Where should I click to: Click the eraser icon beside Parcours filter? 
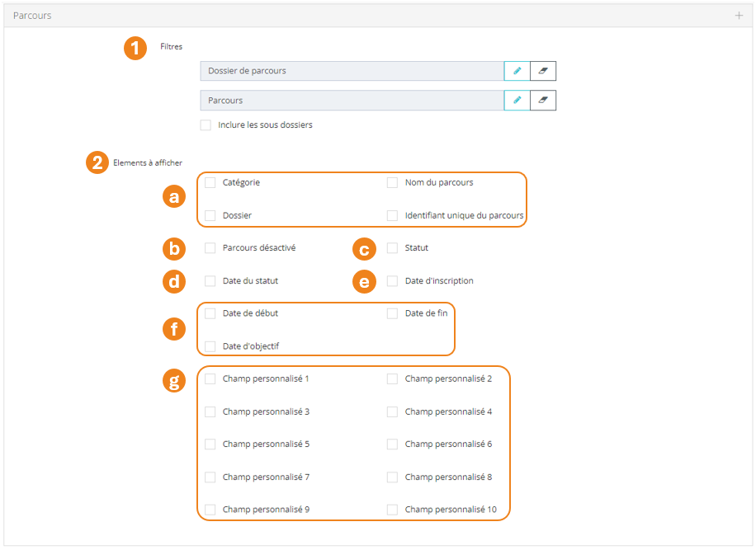(542, 101)
